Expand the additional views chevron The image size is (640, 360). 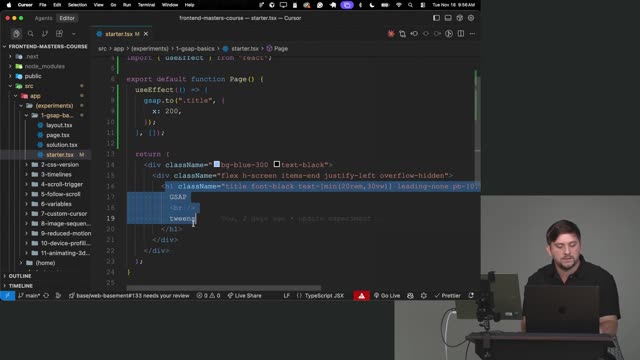tap(73, 34)
